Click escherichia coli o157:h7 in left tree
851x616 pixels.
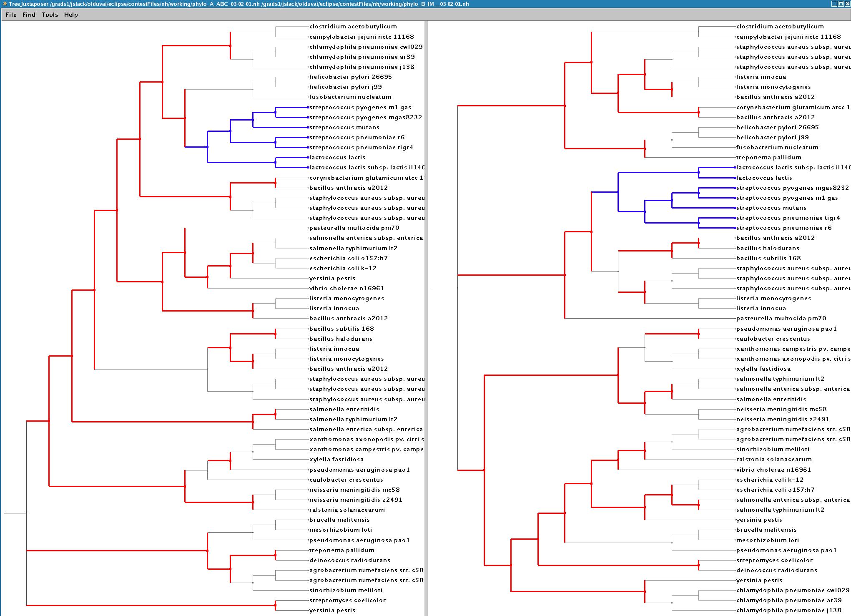pyautogui.click(x=349, y=258)
